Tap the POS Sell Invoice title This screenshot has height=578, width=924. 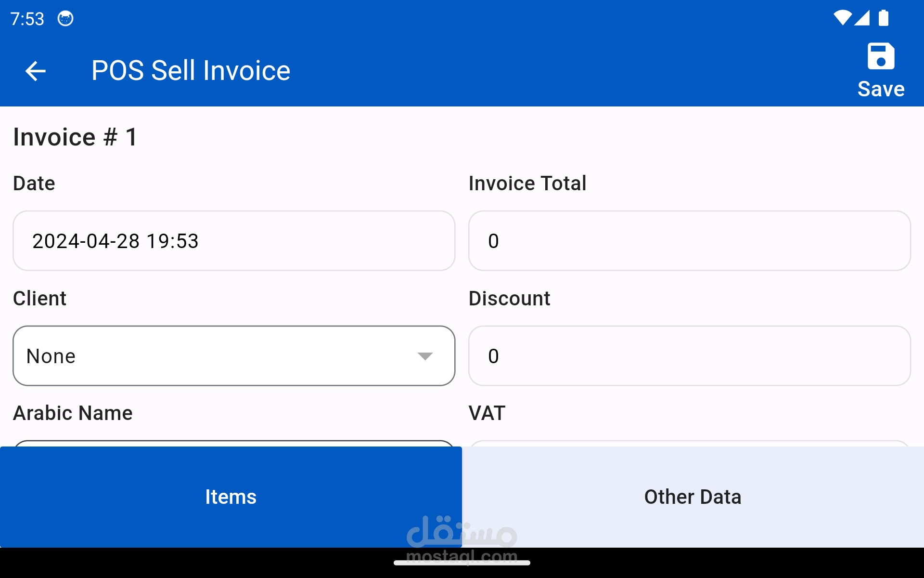point(191,71)
